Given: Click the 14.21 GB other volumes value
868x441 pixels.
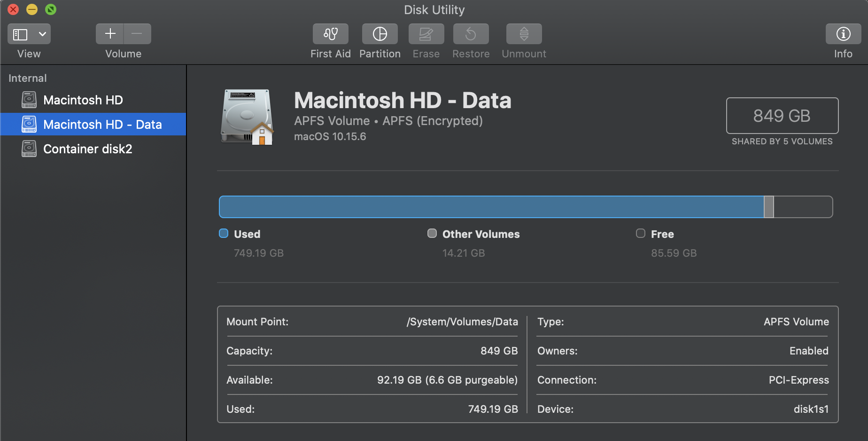Looking at the screenshot, I should coord(464,253).
